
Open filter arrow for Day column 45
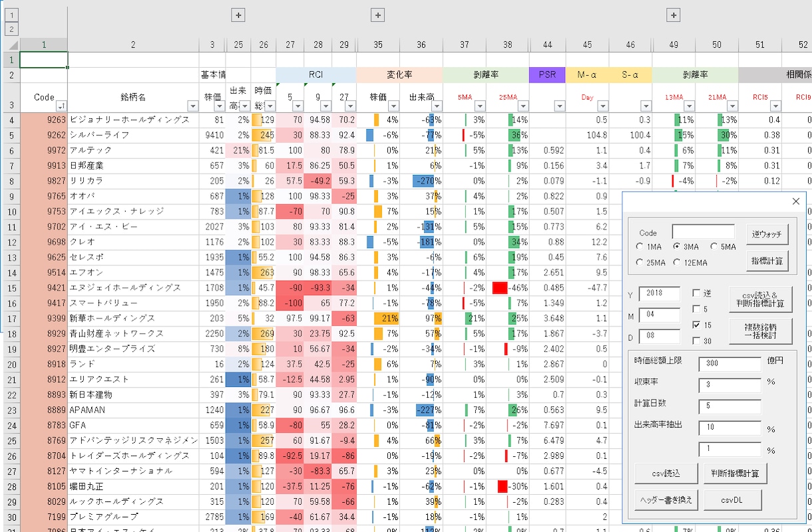[x=602, y=106]
